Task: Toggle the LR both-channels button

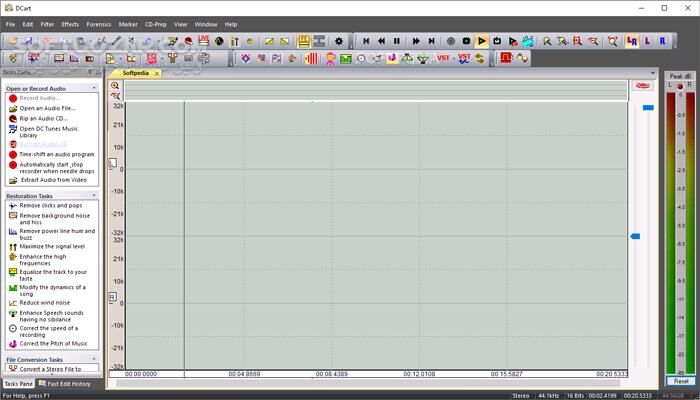Action: pos(631,41)
